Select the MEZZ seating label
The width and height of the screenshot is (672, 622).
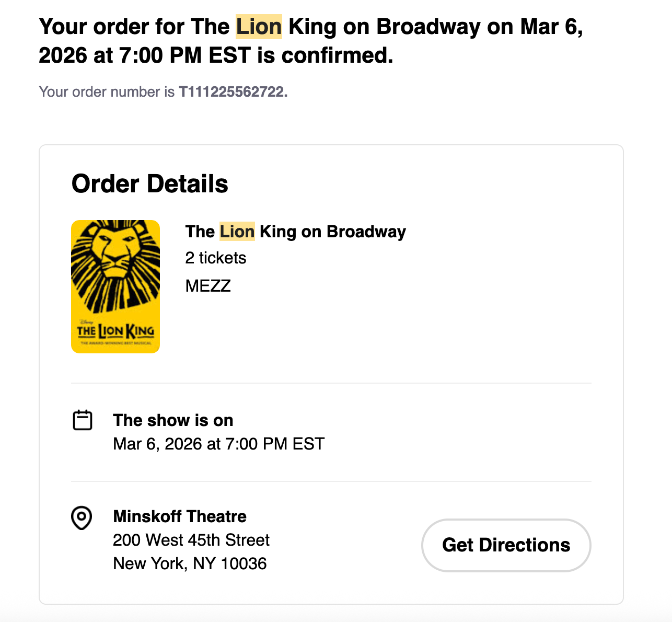coord(208,286)
